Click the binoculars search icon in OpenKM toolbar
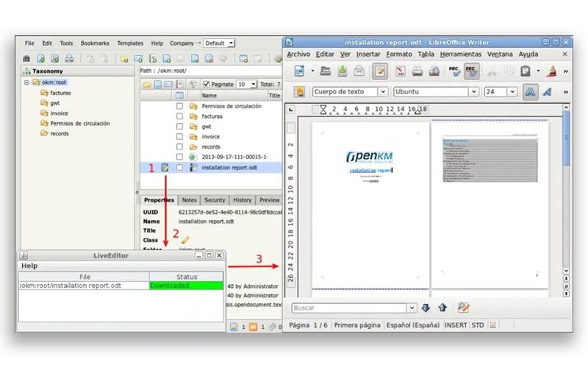 (x=26, y=59)
